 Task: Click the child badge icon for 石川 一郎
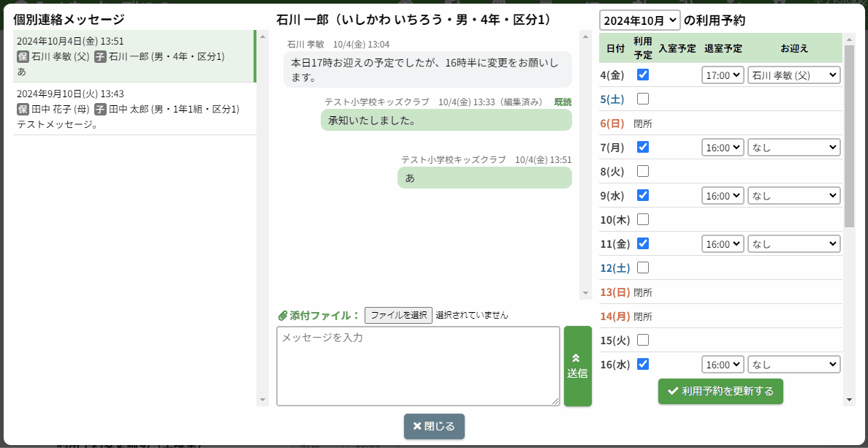click(100, 56)
